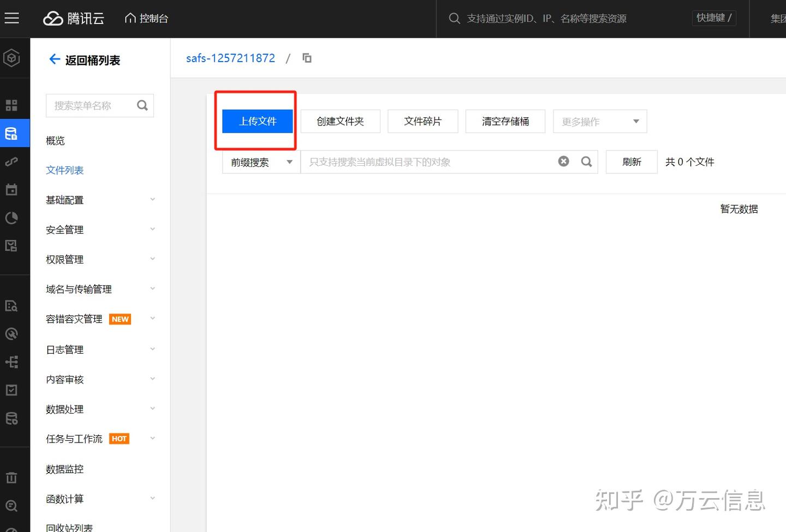Open the tree hierarchy icon in left rail

click(11, 362)
